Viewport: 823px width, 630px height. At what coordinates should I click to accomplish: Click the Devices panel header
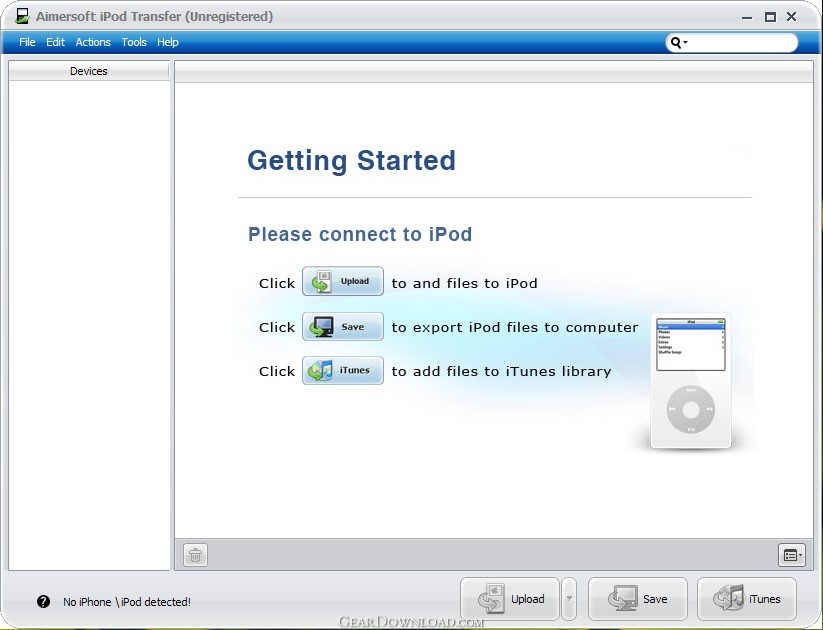tap(89, 71)
